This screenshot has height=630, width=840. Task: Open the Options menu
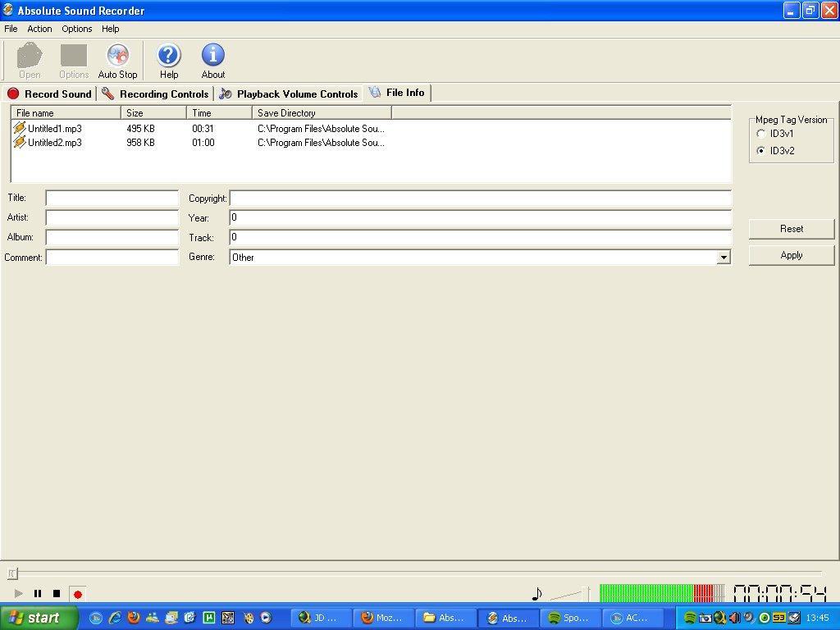76,28
